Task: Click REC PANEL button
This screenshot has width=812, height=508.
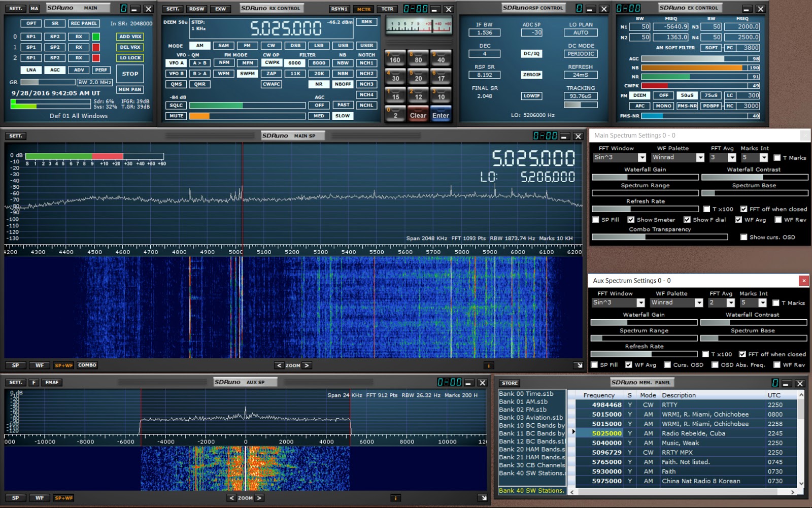Action: point(84,23)
